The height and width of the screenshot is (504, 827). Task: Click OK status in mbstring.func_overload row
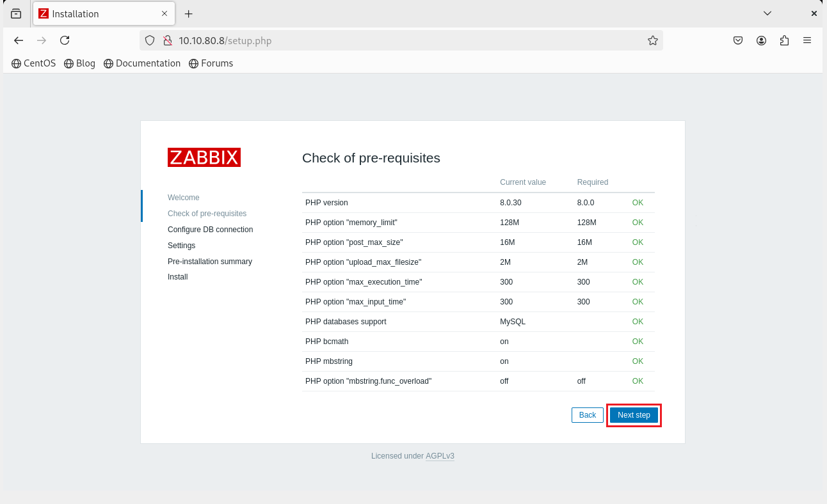tap(638, 381)
